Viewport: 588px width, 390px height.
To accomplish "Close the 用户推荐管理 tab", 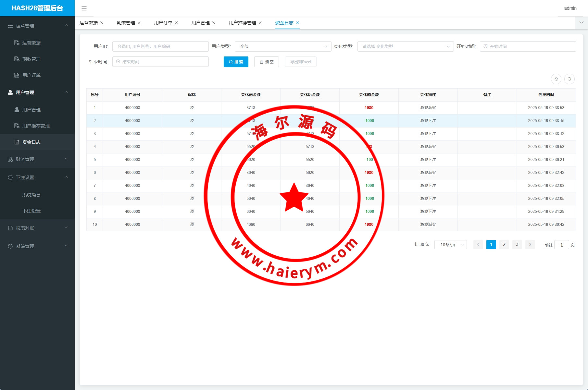I will click(260, 23).
